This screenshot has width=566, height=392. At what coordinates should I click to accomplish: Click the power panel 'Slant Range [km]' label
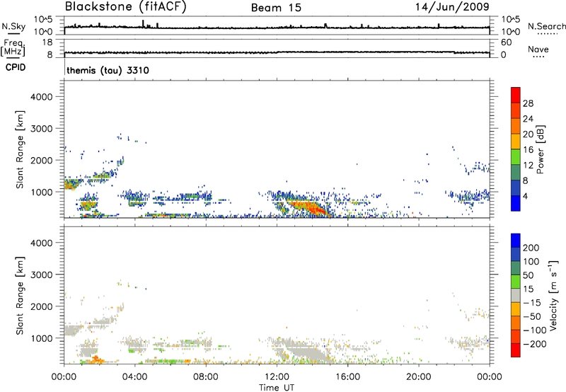point(20,149)
